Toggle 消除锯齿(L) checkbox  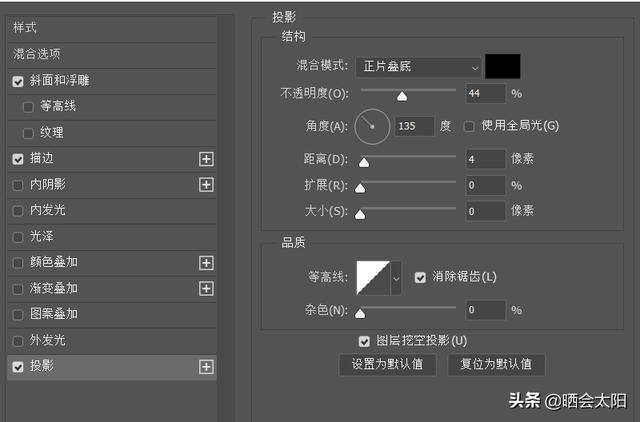click(x=420, y=278)
